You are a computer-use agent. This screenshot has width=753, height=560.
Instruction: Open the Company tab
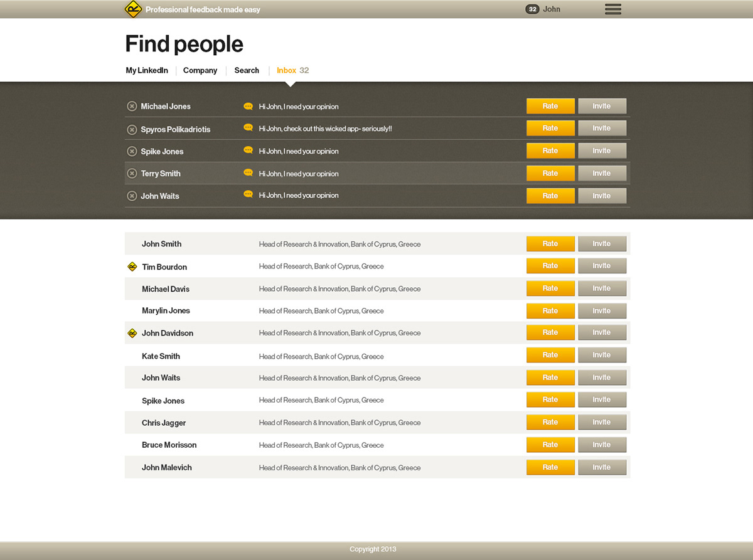point(200,70)
